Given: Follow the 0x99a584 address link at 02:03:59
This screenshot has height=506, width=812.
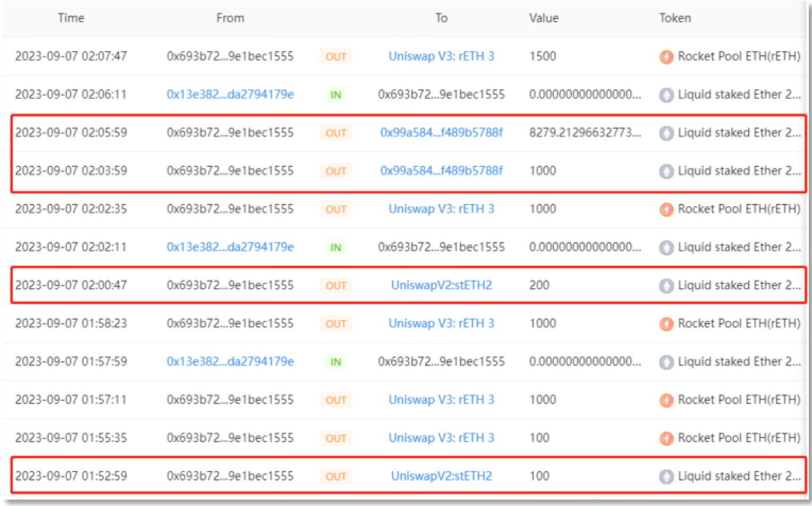Looking at the screenshot, I should 441,171.
